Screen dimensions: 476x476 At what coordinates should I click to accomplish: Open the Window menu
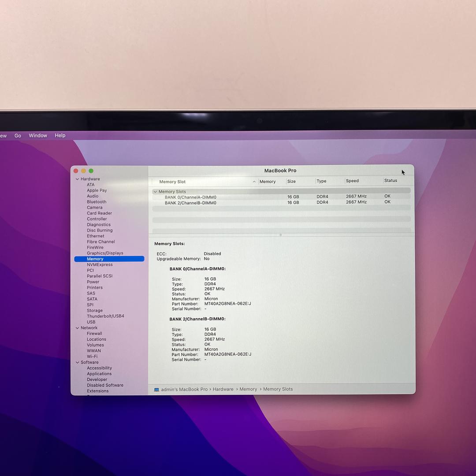click(38, 135)
